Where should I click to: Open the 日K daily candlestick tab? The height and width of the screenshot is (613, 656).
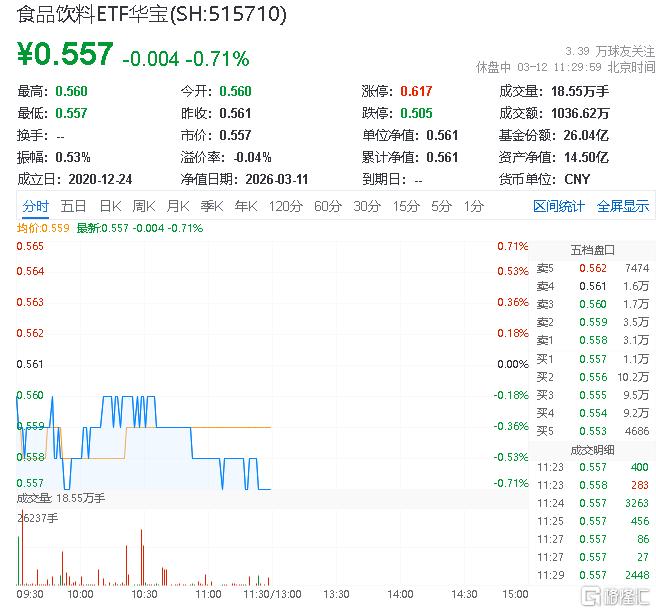pyautogui.click(x=110, y=206)
